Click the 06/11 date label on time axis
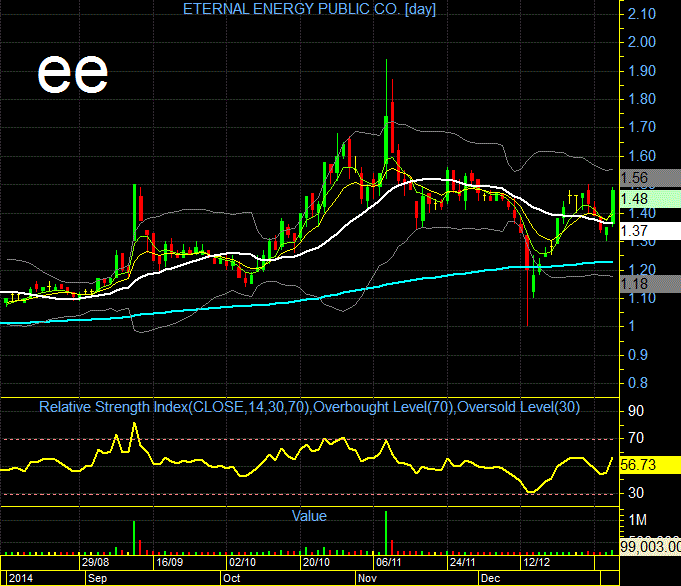The image size is (681, 586). 389,562
